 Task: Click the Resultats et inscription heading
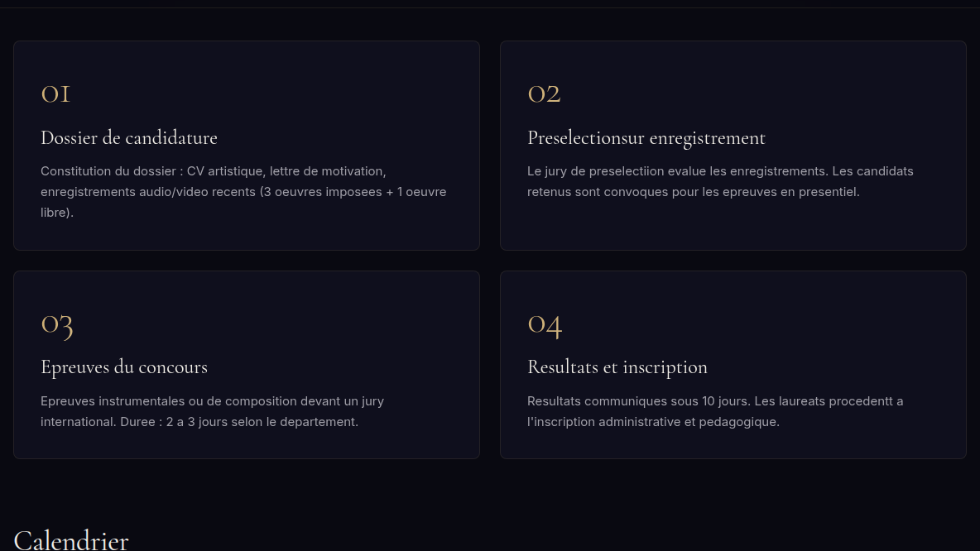click(x=617, y=367)
